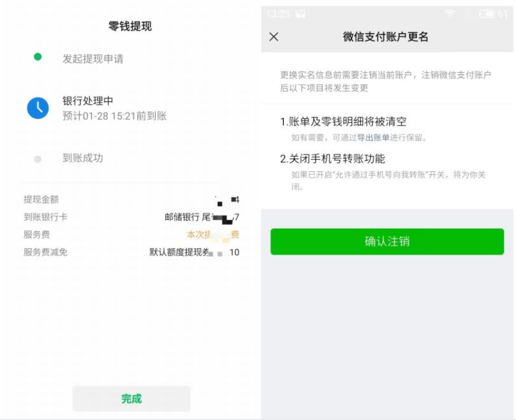Tap the orange 本次提现 service fee text
The image size is (516, 420).
[x=213, y=235]
